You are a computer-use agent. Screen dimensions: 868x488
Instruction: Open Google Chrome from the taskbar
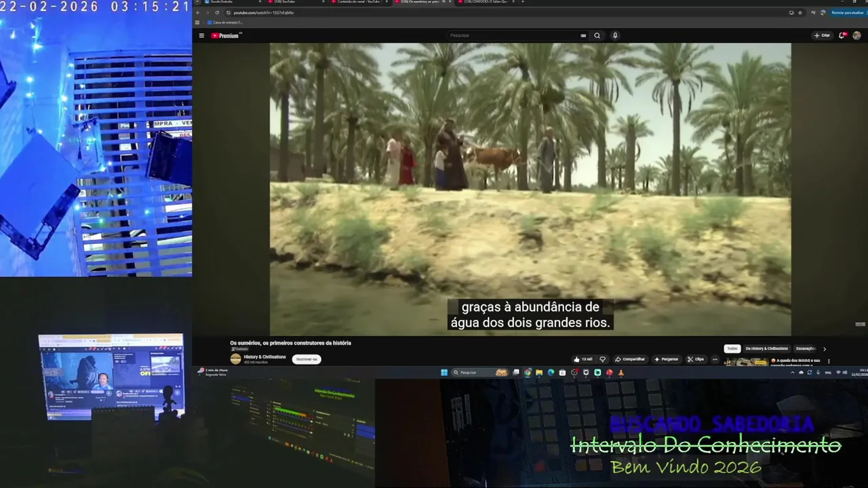[528, 372]
